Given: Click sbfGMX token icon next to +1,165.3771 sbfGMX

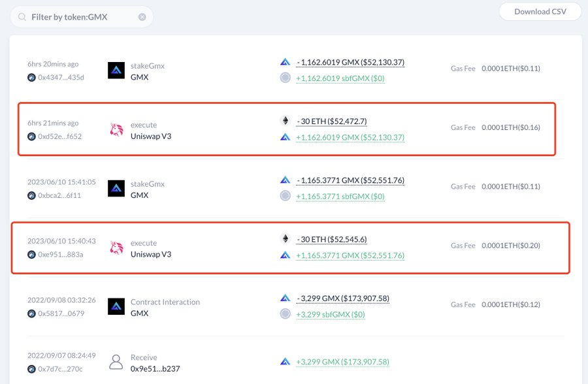Looking at the screenshot, I should tap(286, 196).
